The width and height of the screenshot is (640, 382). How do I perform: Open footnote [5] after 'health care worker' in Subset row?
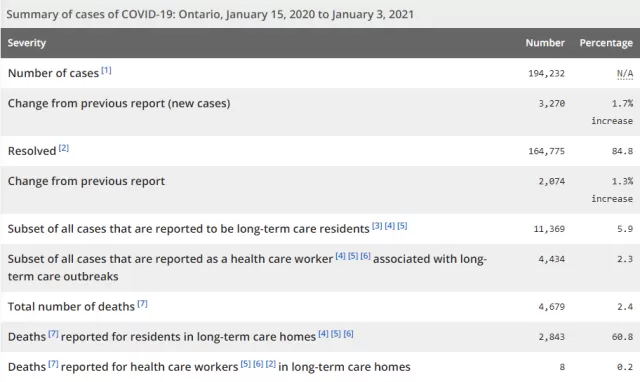pyautogui.click(x=353, y=256)
